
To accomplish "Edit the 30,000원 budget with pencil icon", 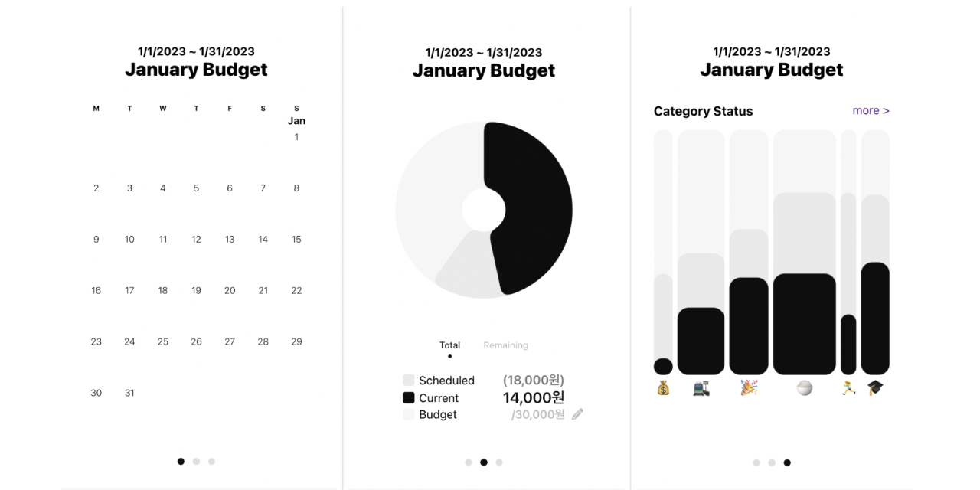I will (577, 413).
